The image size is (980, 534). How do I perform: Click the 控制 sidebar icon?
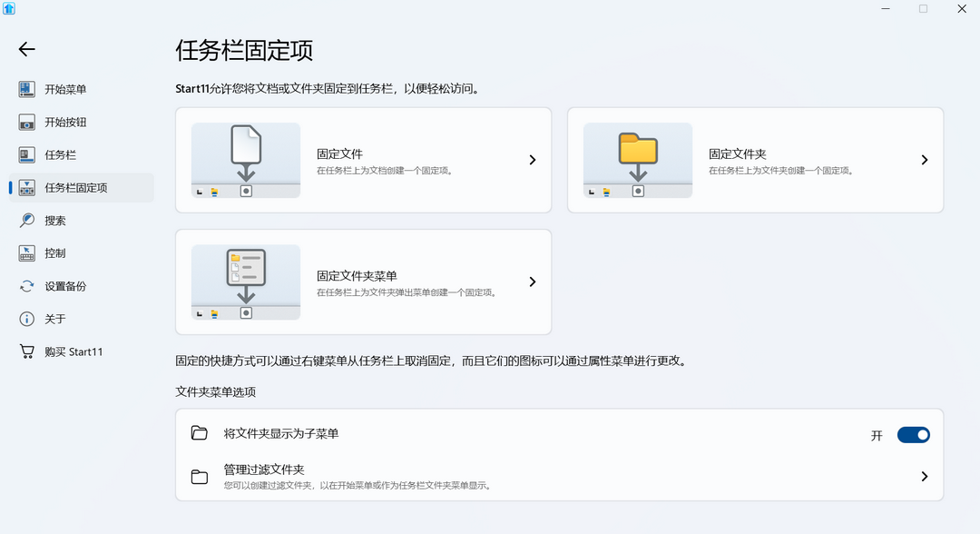tap(27, 252)
